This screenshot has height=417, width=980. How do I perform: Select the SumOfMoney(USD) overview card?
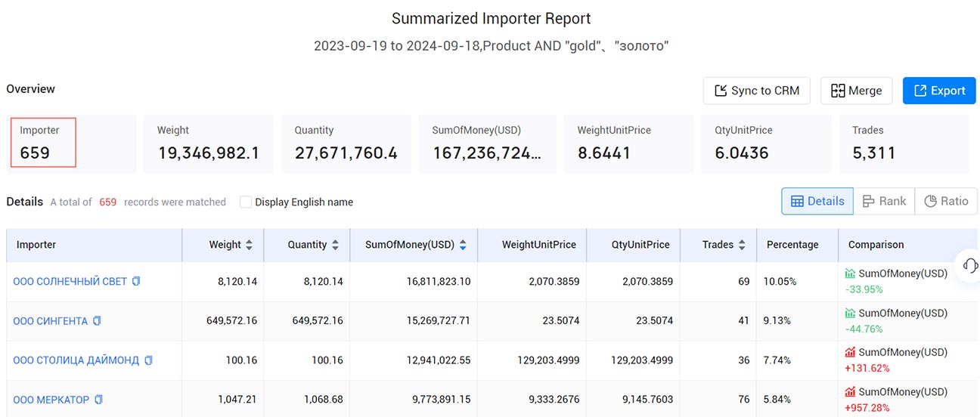pyautogui.click(x=487, y=144)
